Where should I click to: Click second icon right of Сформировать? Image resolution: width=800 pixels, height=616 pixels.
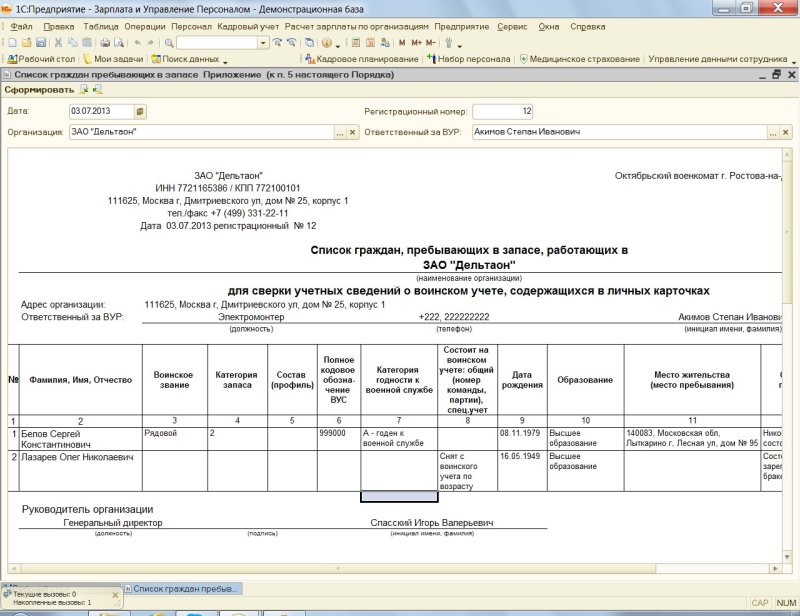pos(97,90)
